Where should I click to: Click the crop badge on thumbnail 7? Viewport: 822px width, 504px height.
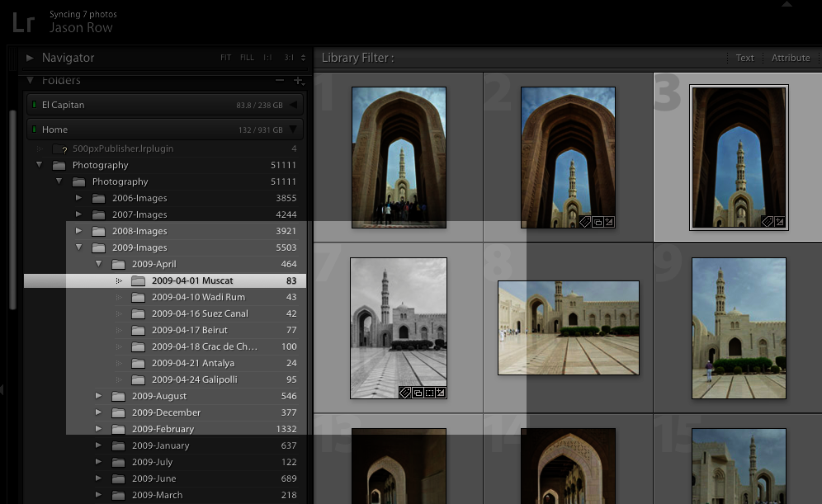[x=429, y=393]
